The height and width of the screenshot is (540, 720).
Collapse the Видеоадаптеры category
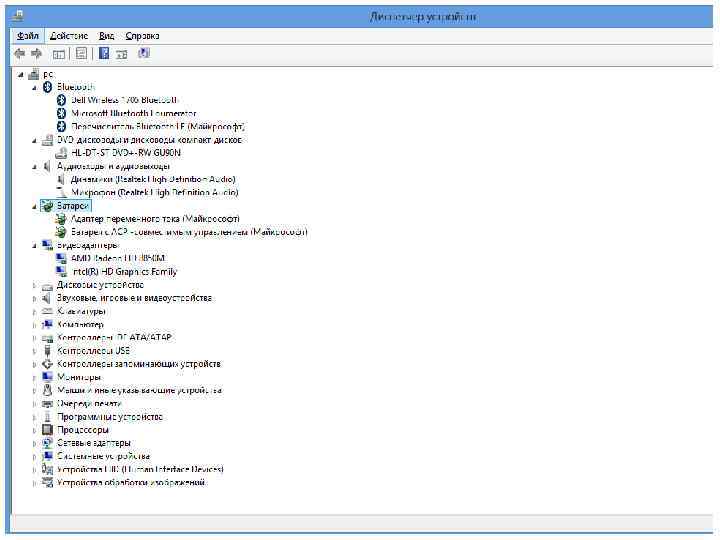point(34,246)
